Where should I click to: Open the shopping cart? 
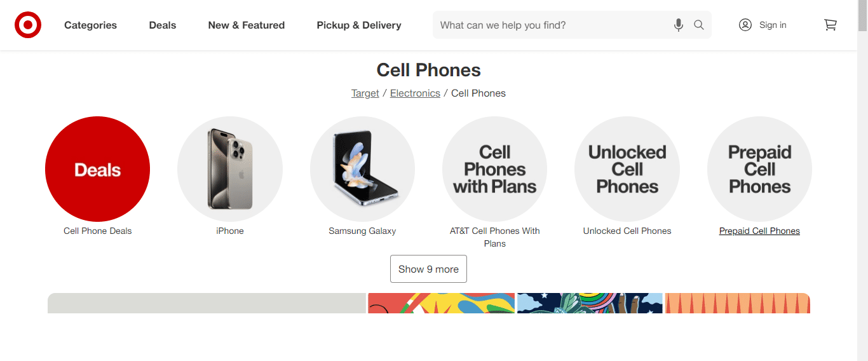[x=830, y=25]
